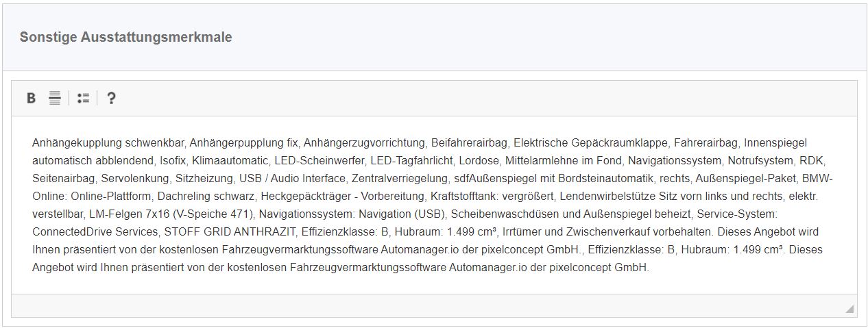Viewport: 868px width, 328px height.
Task: Click the word 'Klimaautomatic' in the text
Action: (x=230, y=161)
